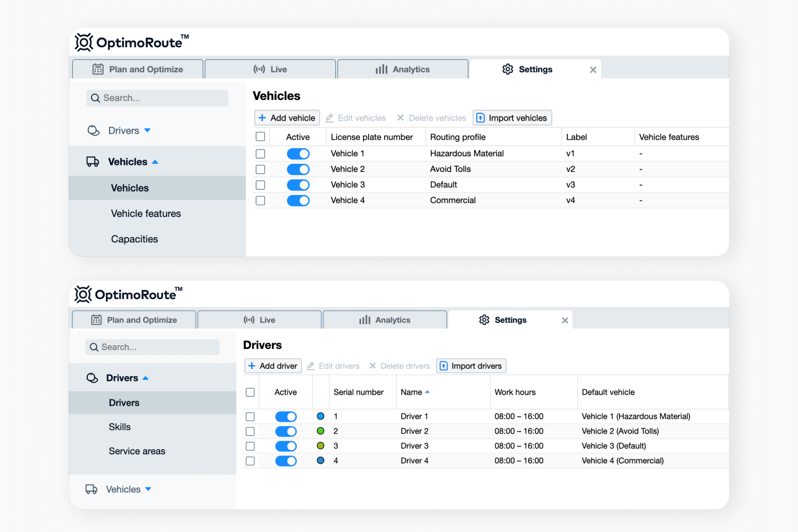Click the Settings gear icon
Screen dimensions: 798x532
coord(508,69)
